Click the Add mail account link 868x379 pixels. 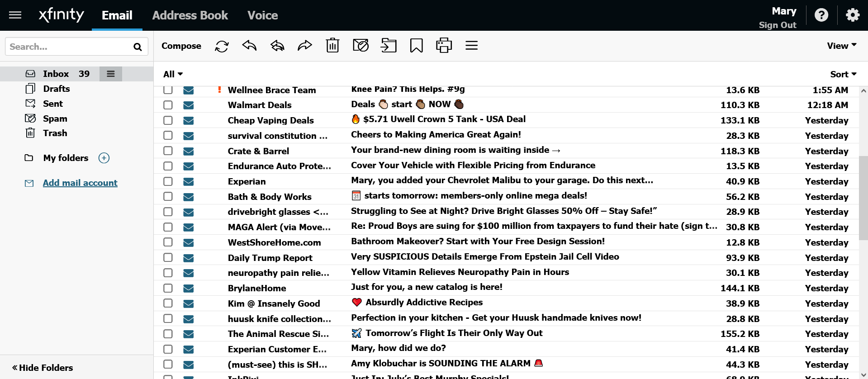click(80, 183)
